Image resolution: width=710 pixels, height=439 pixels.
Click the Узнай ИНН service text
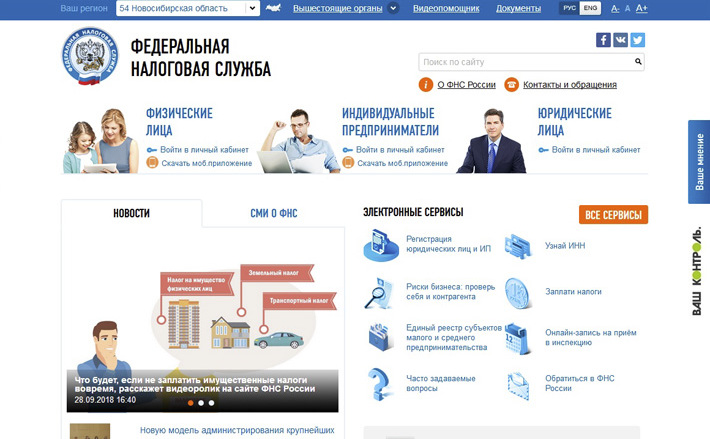click(x=565, y=246)
